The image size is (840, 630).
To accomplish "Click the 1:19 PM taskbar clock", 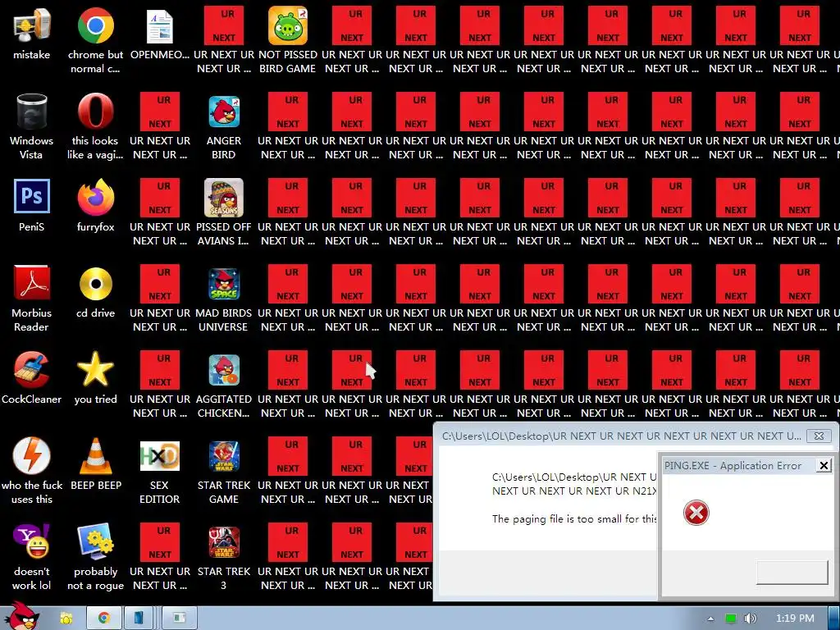I will (x=795, y=619).
